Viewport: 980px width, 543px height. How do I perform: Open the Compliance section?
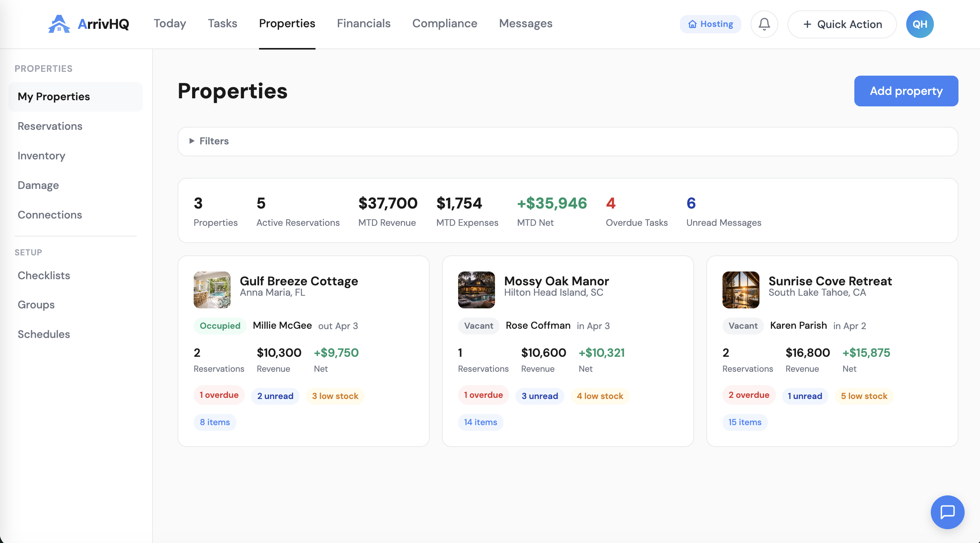pyautogui.click(x=444, y=23)
